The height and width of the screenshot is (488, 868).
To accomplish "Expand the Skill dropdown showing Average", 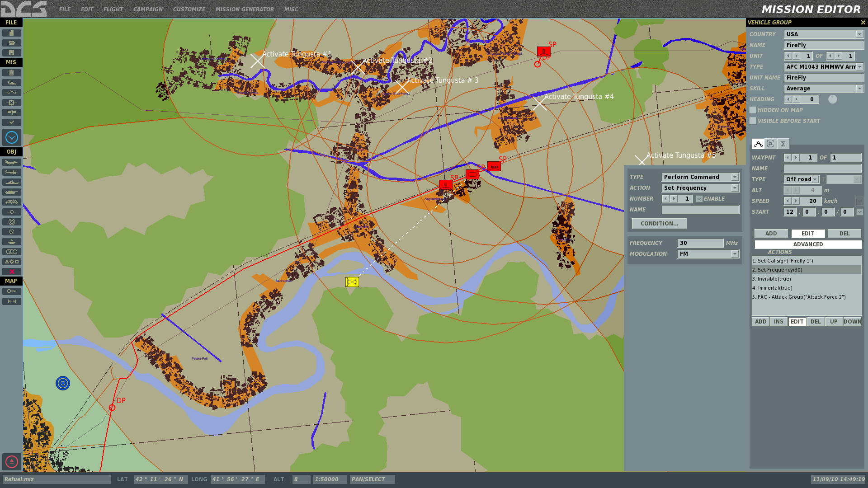I will coord(859,89).
